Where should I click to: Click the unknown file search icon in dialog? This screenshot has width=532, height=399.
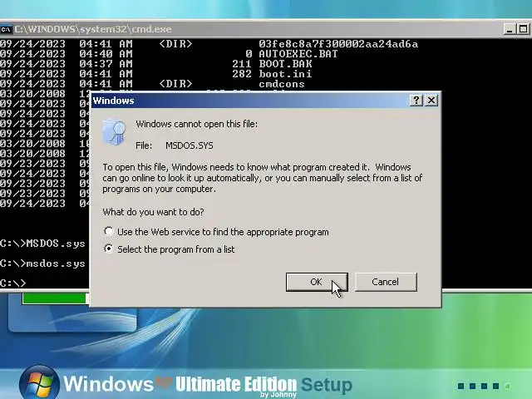[114, 131]
